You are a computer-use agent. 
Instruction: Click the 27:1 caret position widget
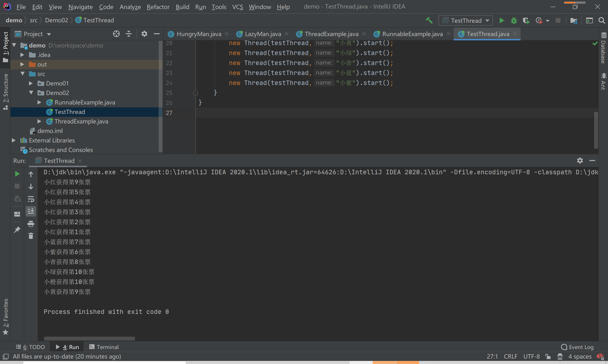point(492,356)
